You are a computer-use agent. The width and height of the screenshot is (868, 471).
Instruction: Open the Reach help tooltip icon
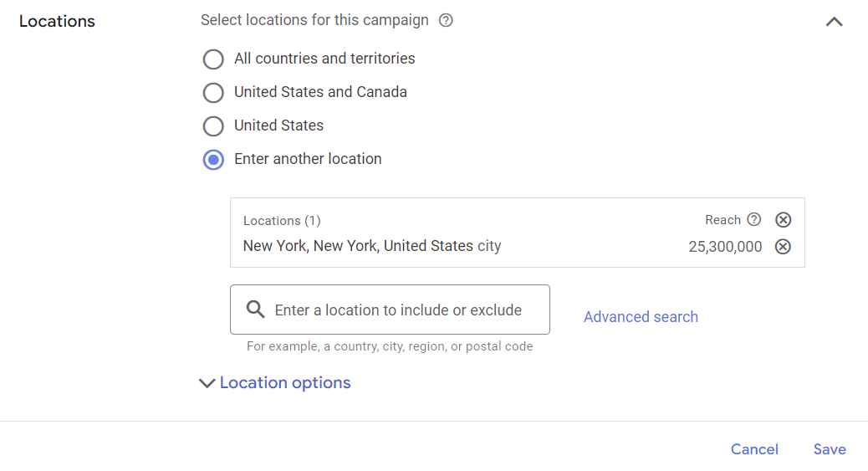pos(754,220)
